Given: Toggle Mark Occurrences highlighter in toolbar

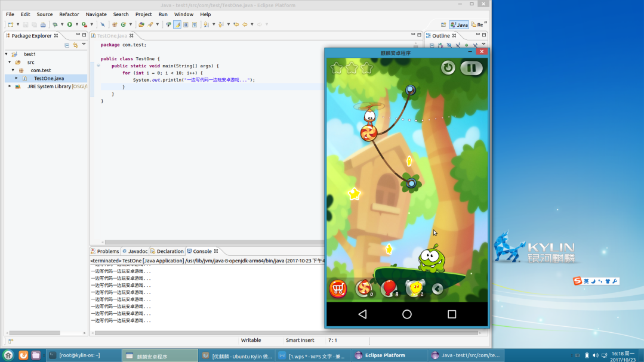Looking at the screenshot, I should click(177, 24).
